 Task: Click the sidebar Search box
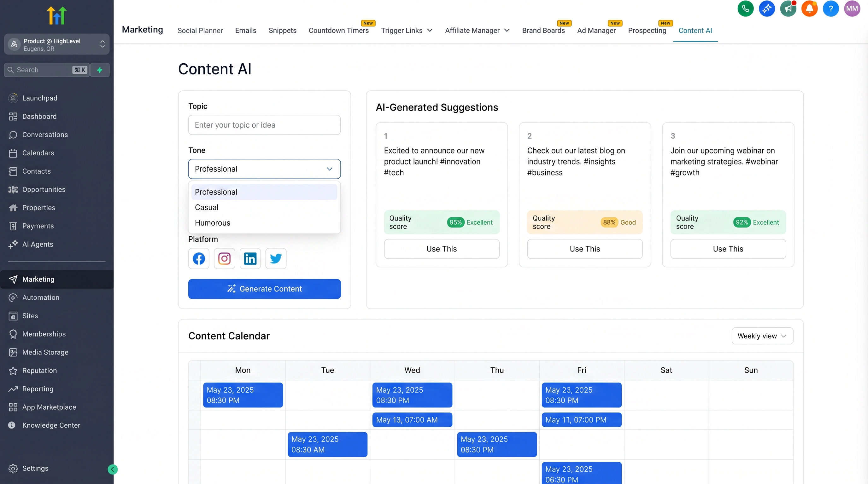tap(47, 70)
